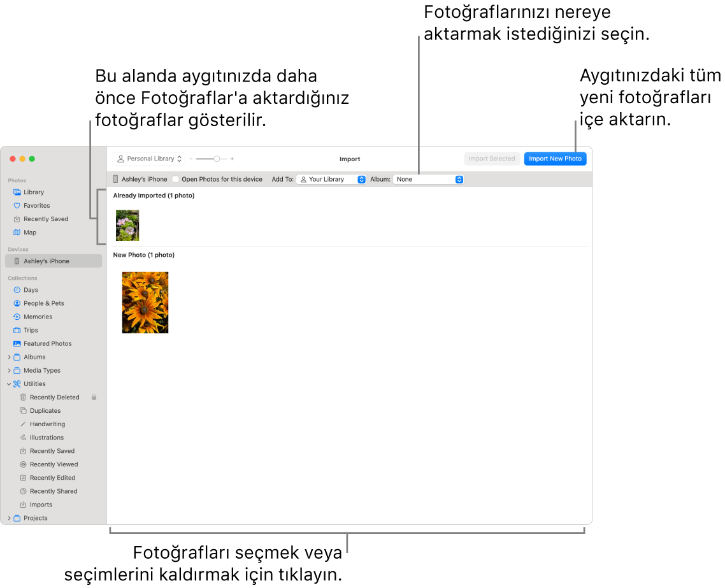This screenshot has height=588, width=725.
Task: Click the Trips suitcase icon
Action: tap(17, 331)
